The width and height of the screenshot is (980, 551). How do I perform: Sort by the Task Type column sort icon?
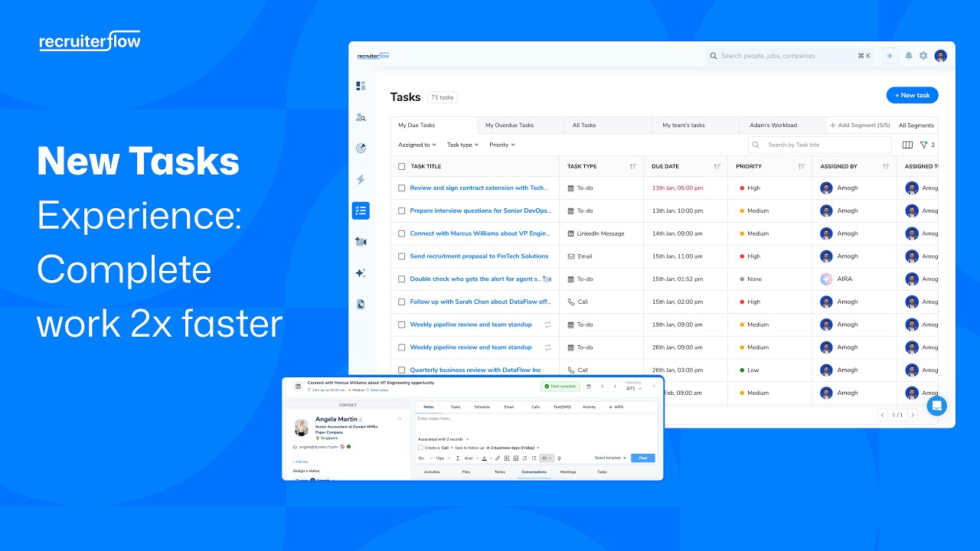pos(633,166)
